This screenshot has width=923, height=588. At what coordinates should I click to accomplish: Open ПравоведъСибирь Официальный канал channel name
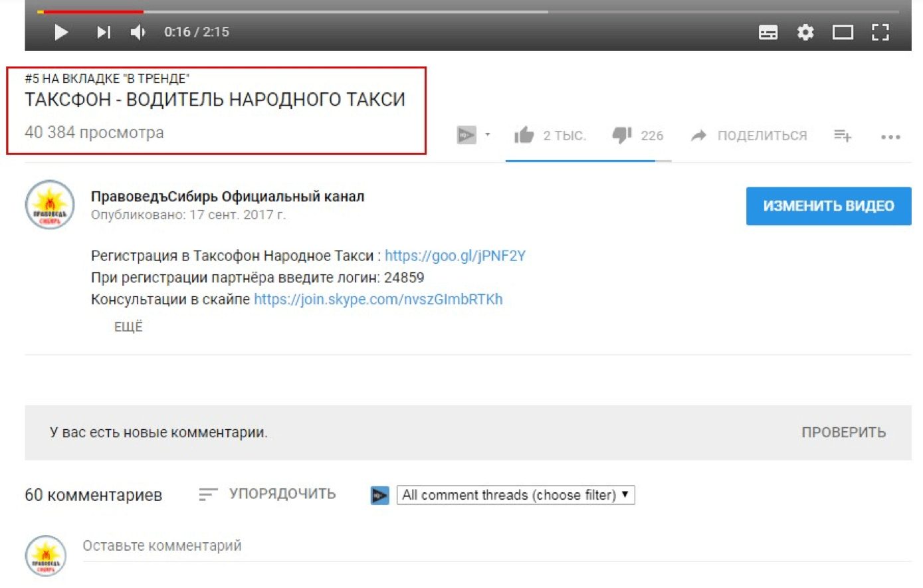[227, 197]
